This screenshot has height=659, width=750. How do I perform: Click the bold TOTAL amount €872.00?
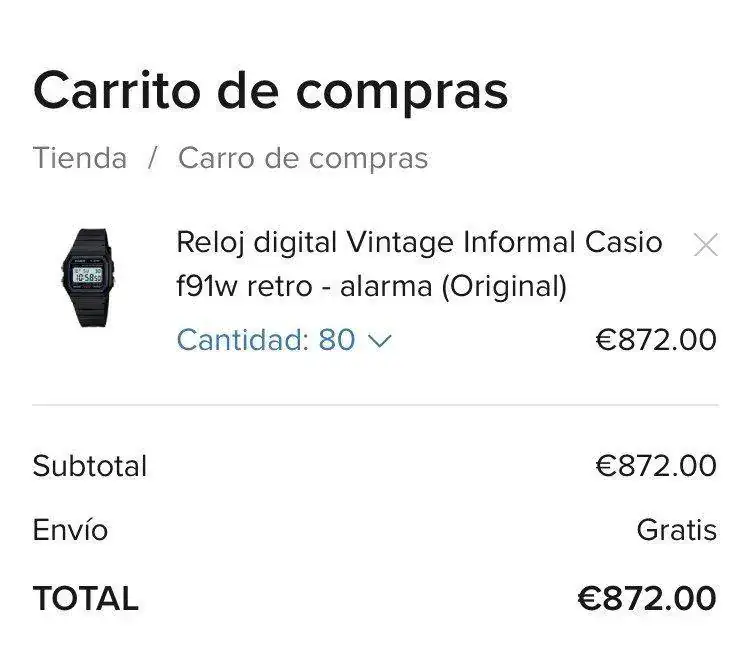point(647,599)
